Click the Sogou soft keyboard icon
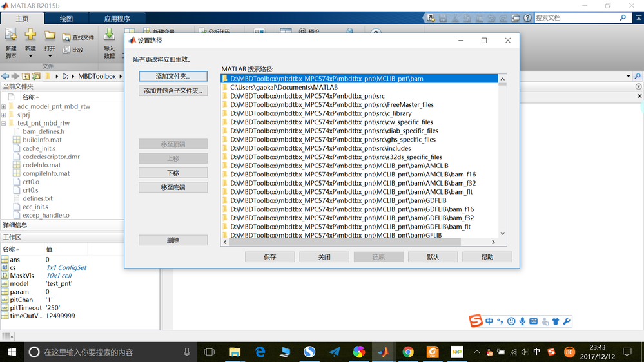This screenshot has width=644, height=362. coord(534,321)
